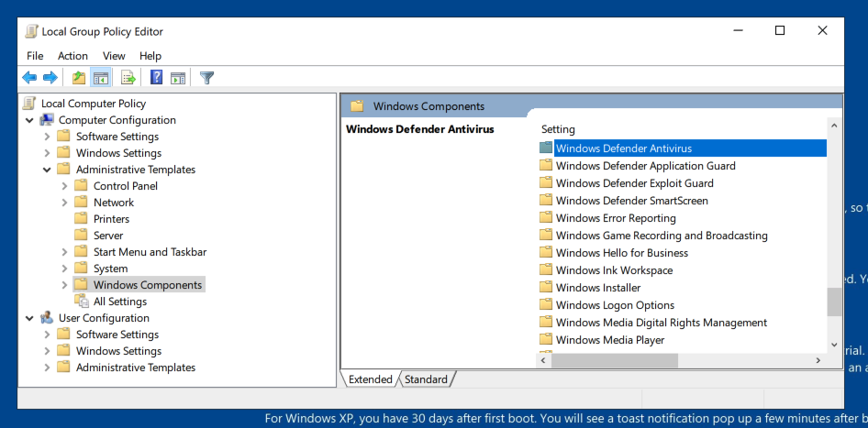Click the All Settings icon in tree
Screen dimensions: 868x428
tap(82, 302)
